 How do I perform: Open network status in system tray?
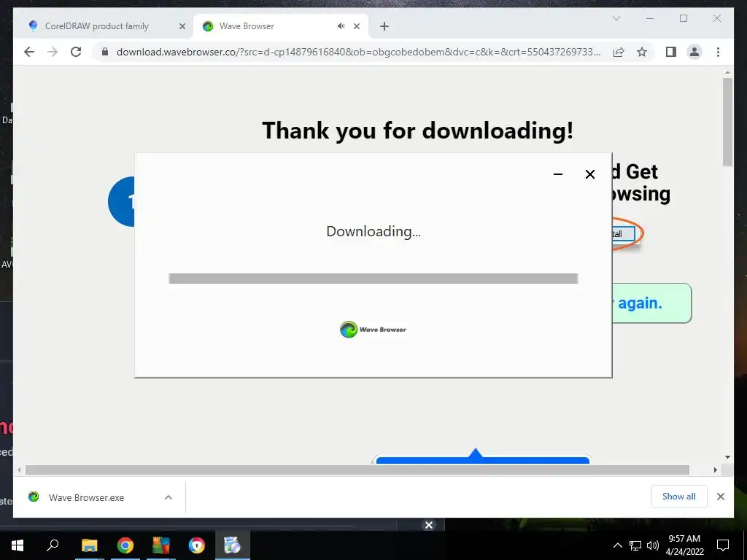point(635,545)
